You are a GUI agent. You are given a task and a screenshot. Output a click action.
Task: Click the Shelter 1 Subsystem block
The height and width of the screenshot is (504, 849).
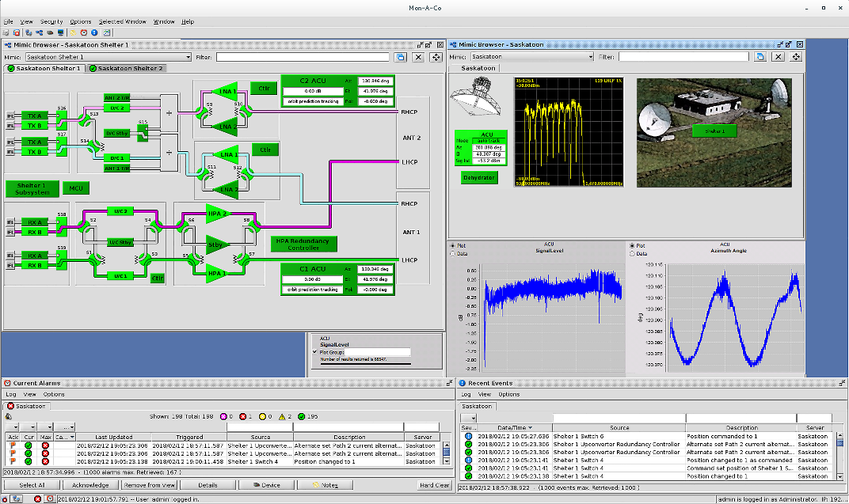pos(32,189)
